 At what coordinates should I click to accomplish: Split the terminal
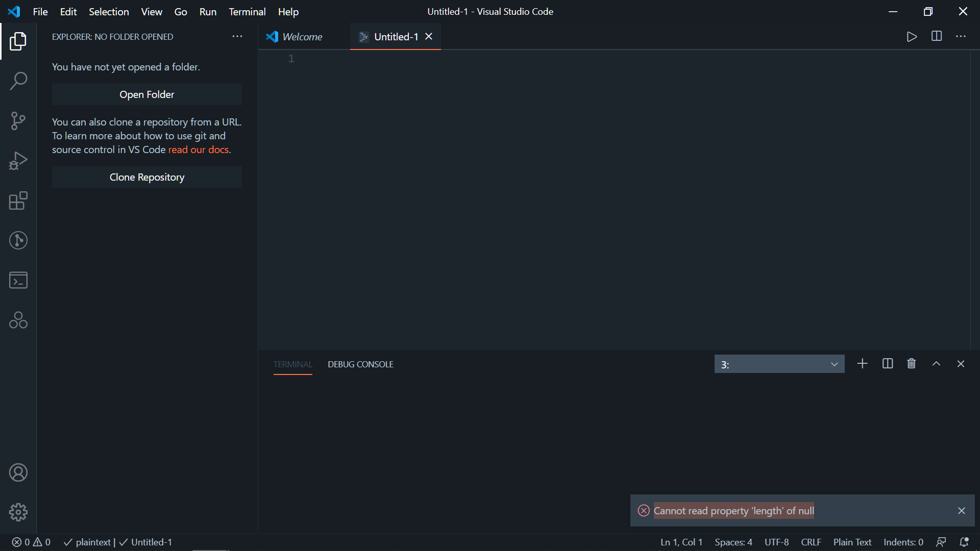click(887, 364)
